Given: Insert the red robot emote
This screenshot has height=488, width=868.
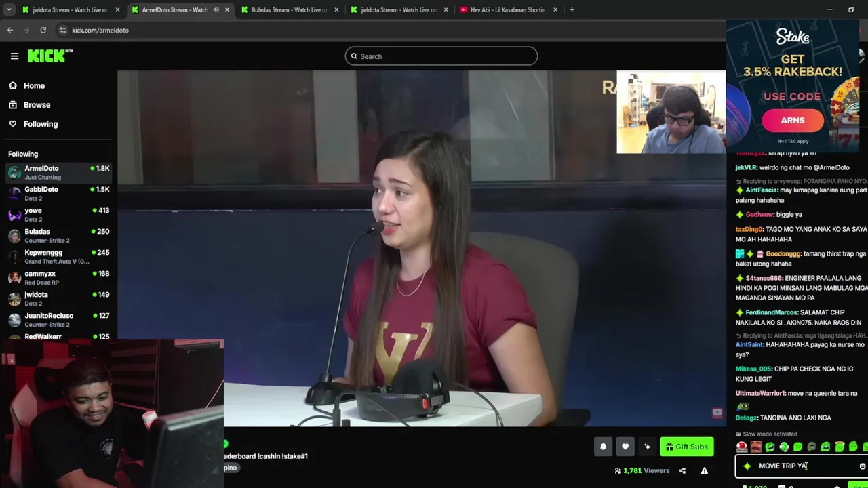Looking at the screenshot, I should point(742,447).
